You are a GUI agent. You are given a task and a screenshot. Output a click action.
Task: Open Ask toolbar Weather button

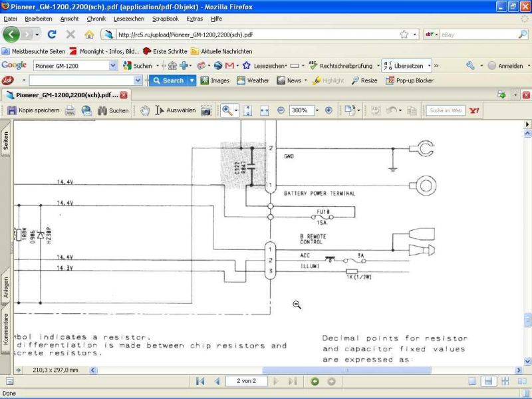(x=253, y=80)
